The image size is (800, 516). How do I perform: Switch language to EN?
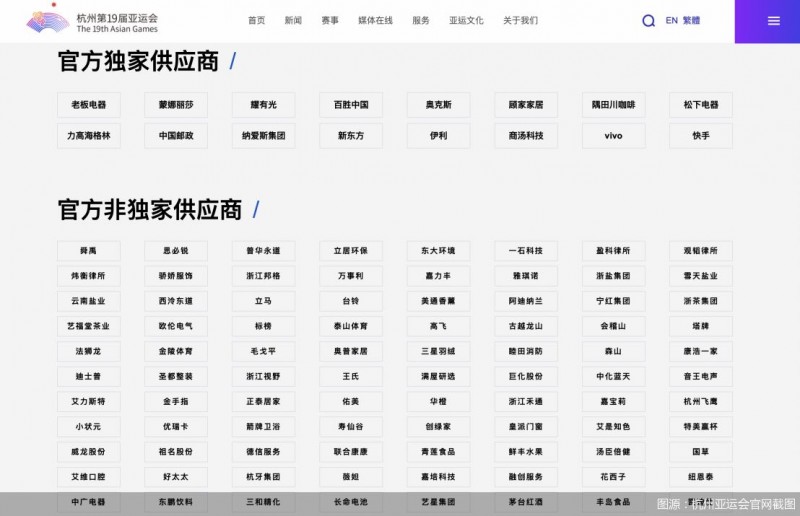671,20
